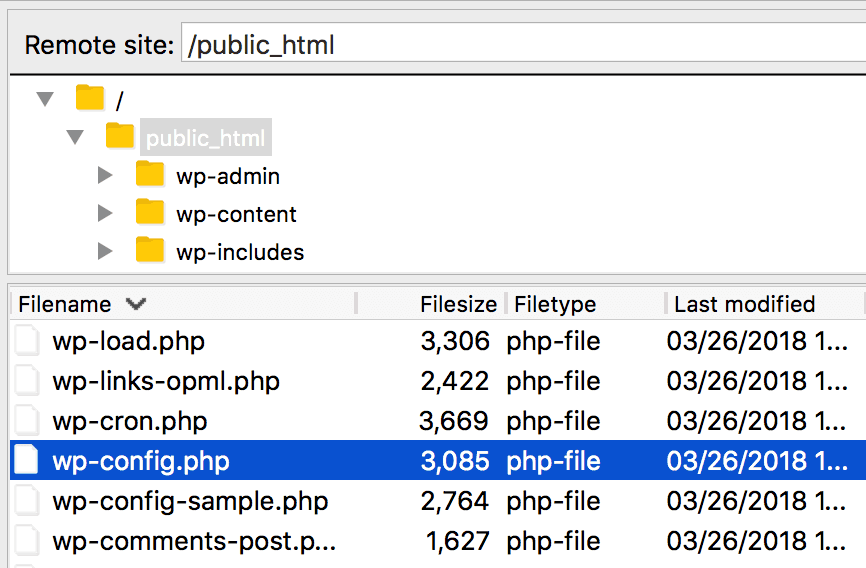The image size is (866, 568).
Task: Toggle the Filename column sort arrow
Action: (x=135, y=303)
